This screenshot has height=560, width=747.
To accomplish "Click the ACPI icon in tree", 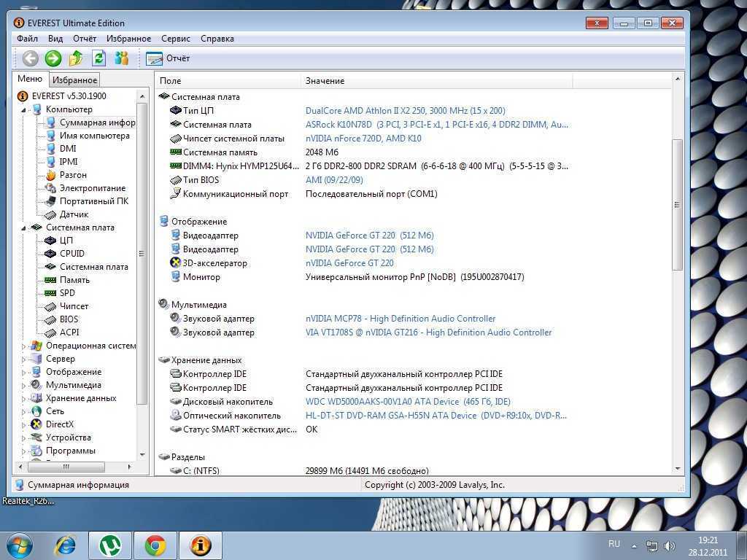I will (50, 332).
